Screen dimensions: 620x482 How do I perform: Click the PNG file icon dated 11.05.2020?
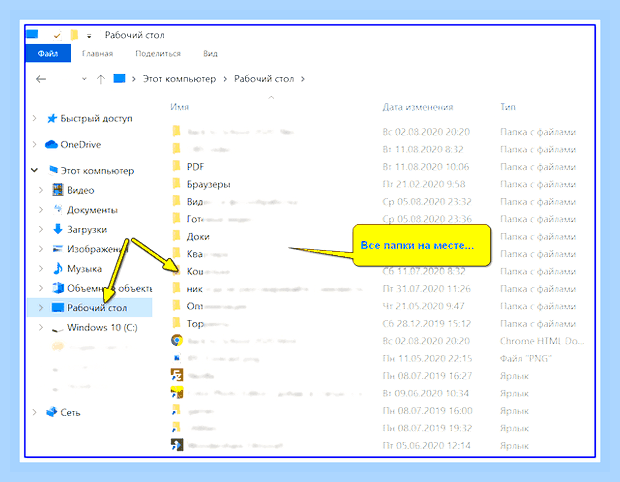click(177, 358)
